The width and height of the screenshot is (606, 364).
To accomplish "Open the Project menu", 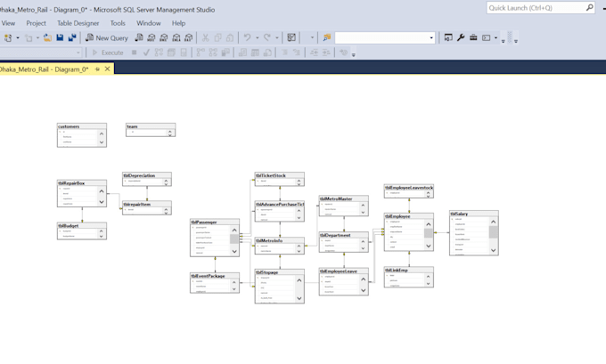I will pyautogui.click(x=36, y=23).
